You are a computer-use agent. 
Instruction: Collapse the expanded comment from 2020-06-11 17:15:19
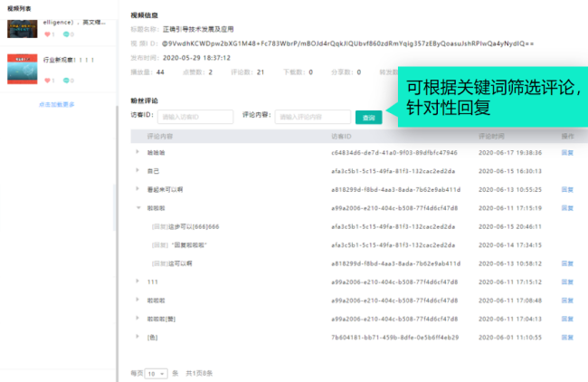click(138, 207)
